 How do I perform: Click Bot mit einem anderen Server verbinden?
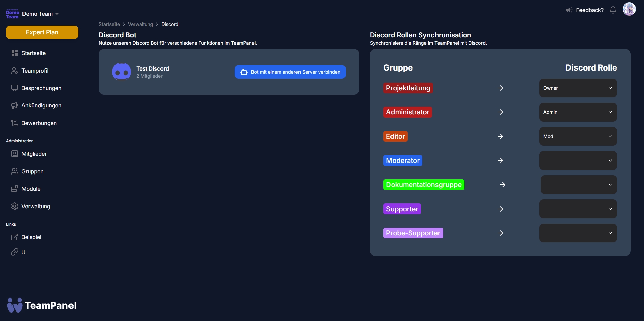coord(290,72)
